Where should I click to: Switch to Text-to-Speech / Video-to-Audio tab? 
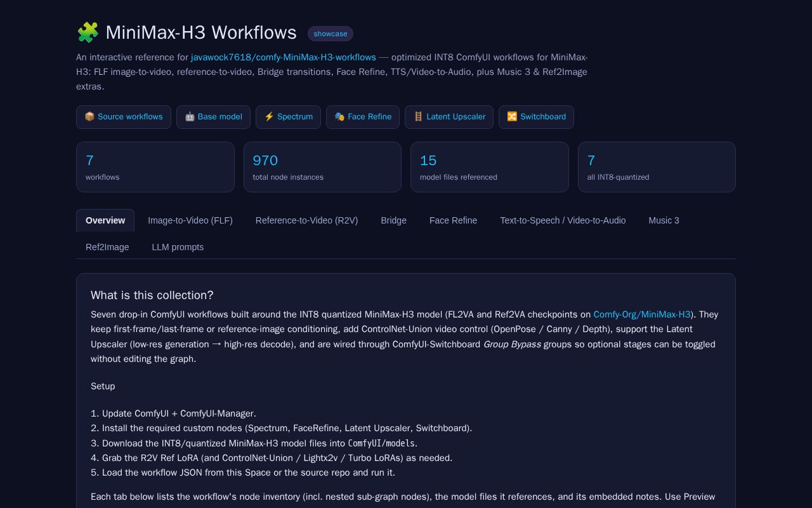click(x=563, y=220)
